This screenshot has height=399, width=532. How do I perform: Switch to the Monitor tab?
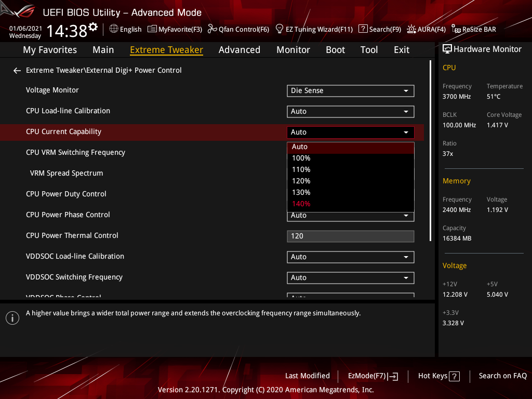[x=293, y=50]
